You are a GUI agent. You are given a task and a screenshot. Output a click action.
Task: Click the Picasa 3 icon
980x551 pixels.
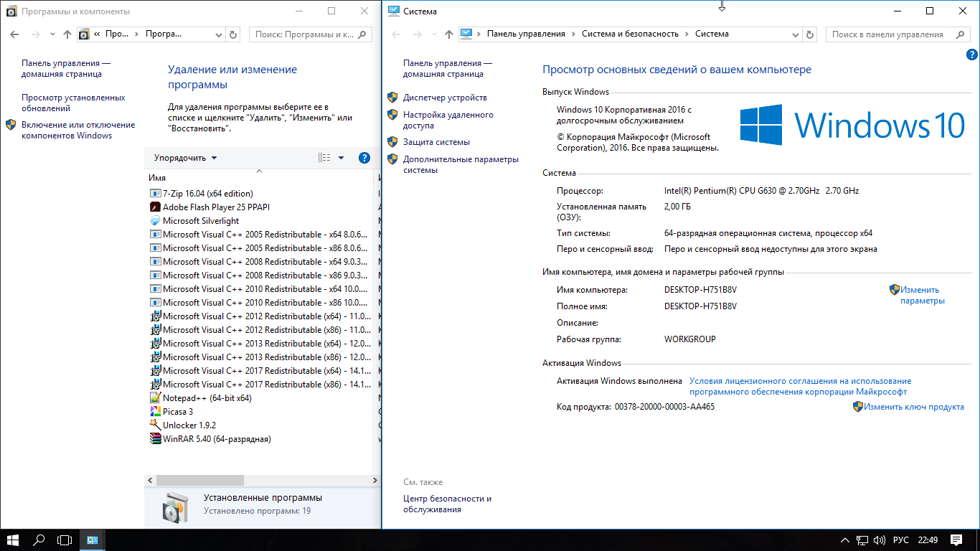(x=156, y=411)
